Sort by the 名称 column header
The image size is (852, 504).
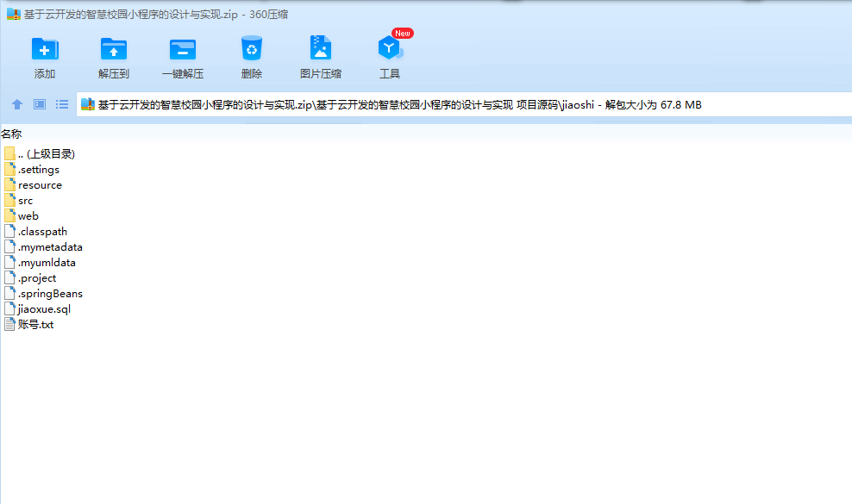click(x=11, y=134)
